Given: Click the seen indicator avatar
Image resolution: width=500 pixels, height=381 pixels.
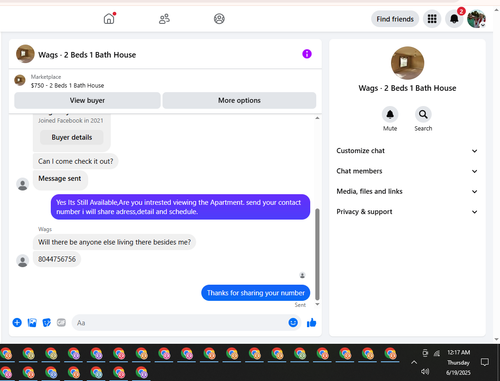Looking at the screenshot, I should pos(302,275).
